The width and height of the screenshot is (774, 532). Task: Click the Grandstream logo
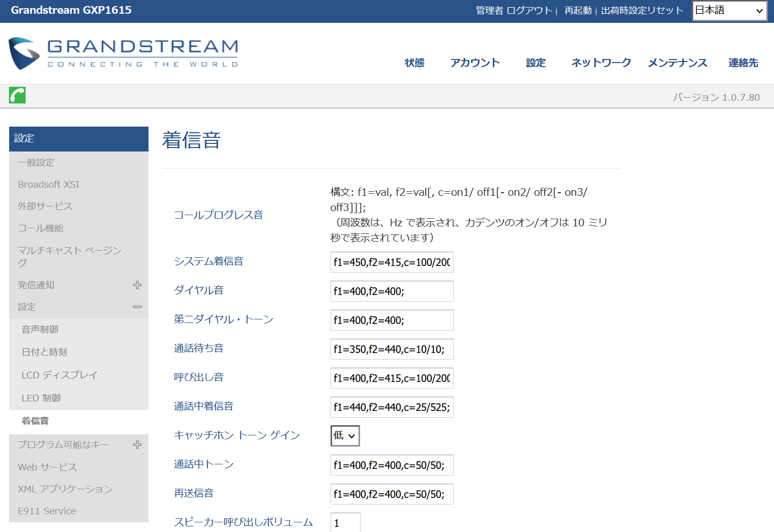coord(124,53)
